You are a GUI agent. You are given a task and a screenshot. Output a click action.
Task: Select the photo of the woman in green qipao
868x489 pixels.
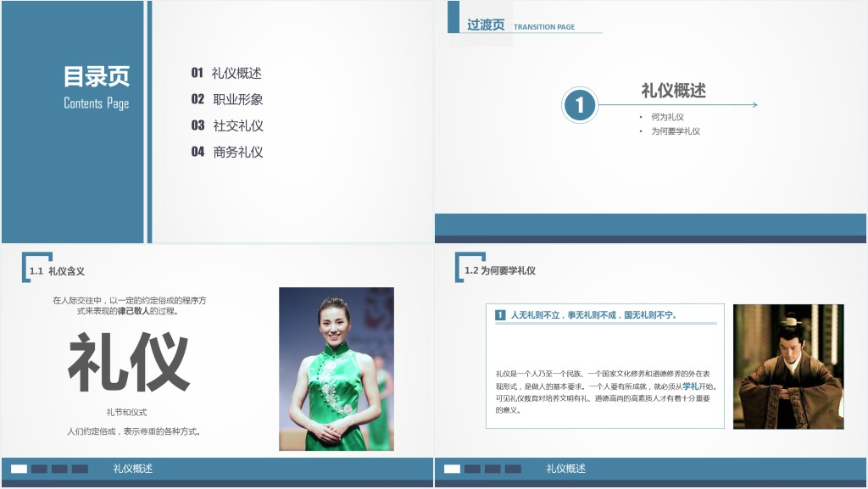coord(337,369)
